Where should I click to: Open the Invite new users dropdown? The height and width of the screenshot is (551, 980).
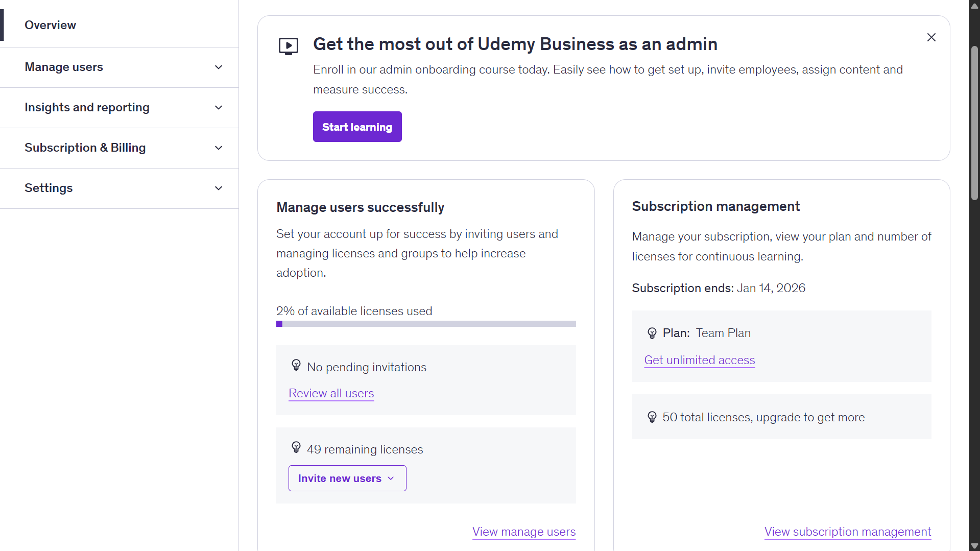347,478
